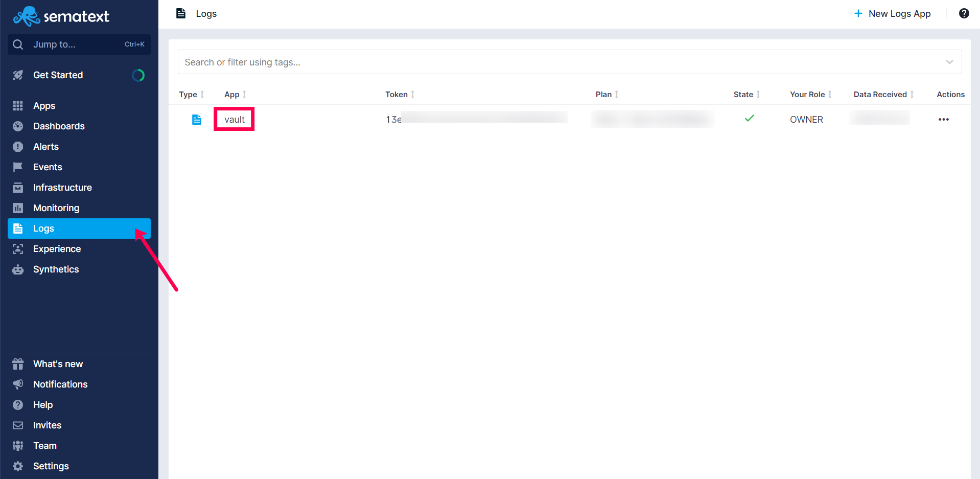Go to Monitoring section
980x479 pixels.
56,208
